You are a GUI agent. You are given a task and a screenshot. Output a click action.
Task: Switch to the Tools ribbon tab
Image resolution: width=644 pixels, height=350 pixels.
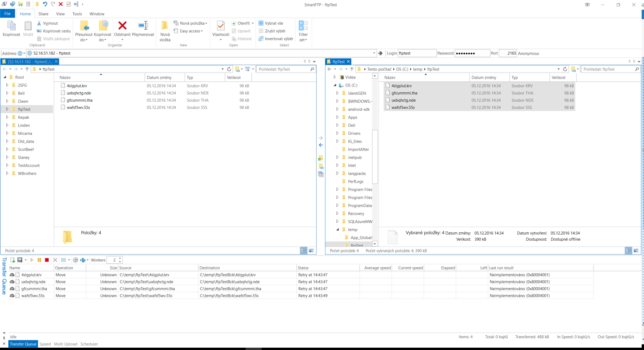(x=77, y=14)
